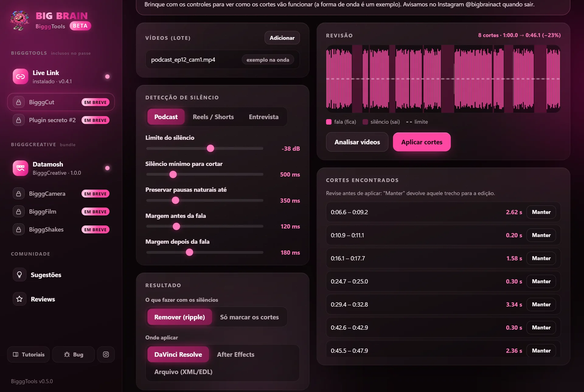Screen dimensions: 584x392
Task: Select DaVinci Resolve as target
Action: (178, 354)
